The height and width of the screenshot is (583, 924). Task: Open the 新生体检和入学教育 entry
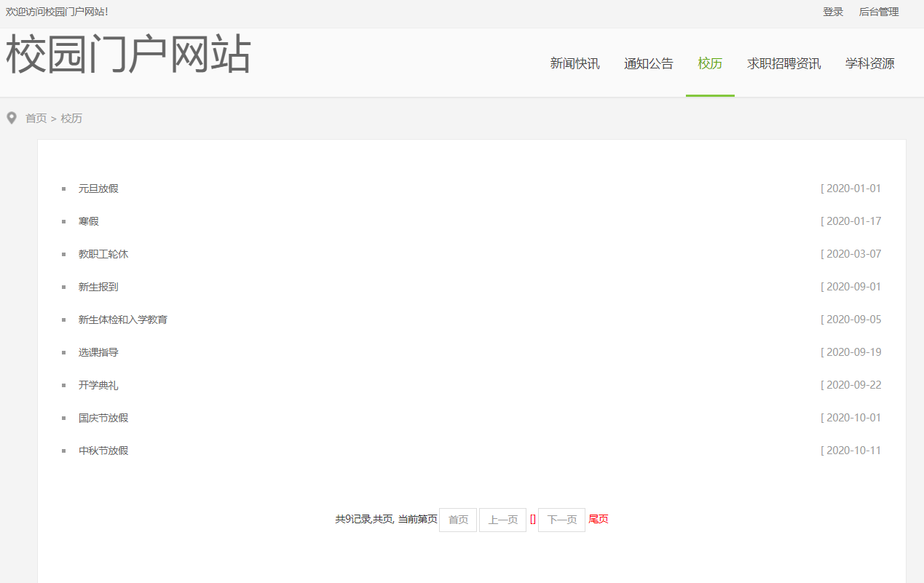click(x=123, y=320)
